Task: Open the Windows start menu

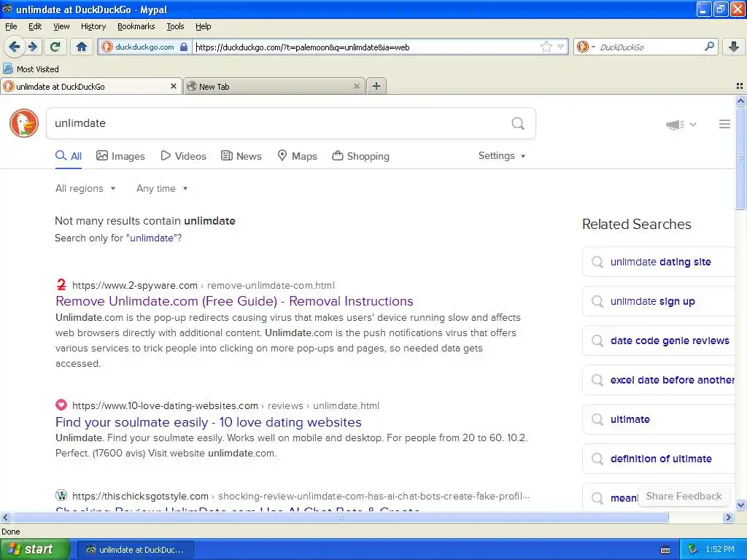Action: [x=35, y=550]
